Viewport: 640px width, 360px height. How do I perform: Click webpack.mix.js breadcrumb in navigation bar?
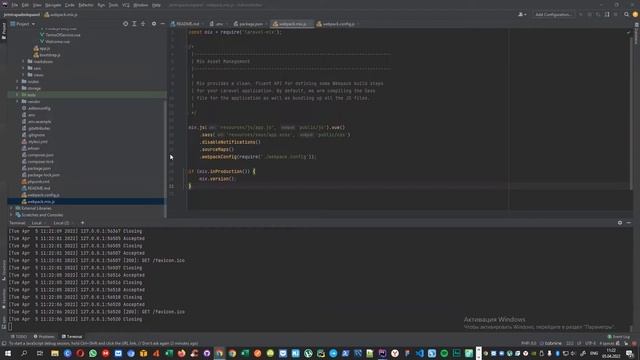(x=61, y=15)
